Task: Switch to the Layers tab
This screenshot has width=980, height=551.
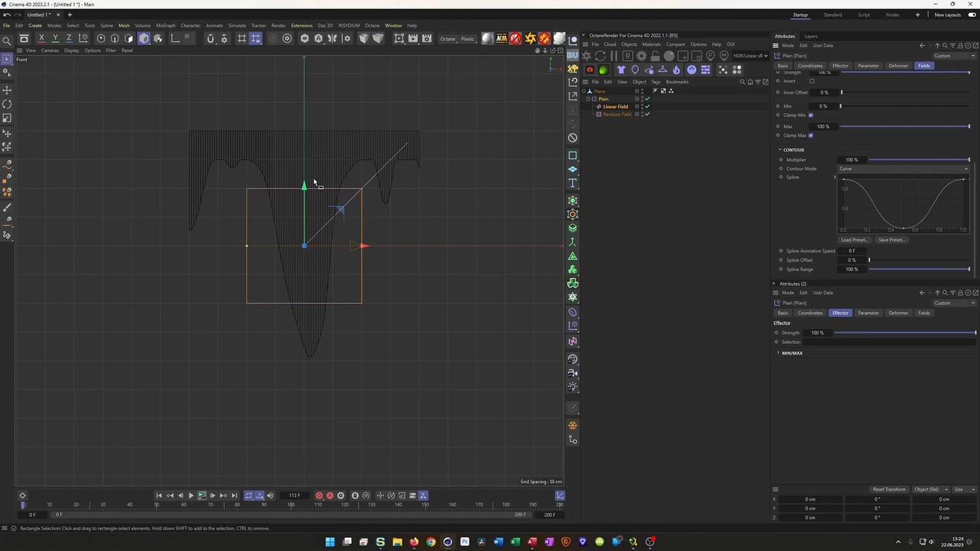Action: click(x=811, y=37)
